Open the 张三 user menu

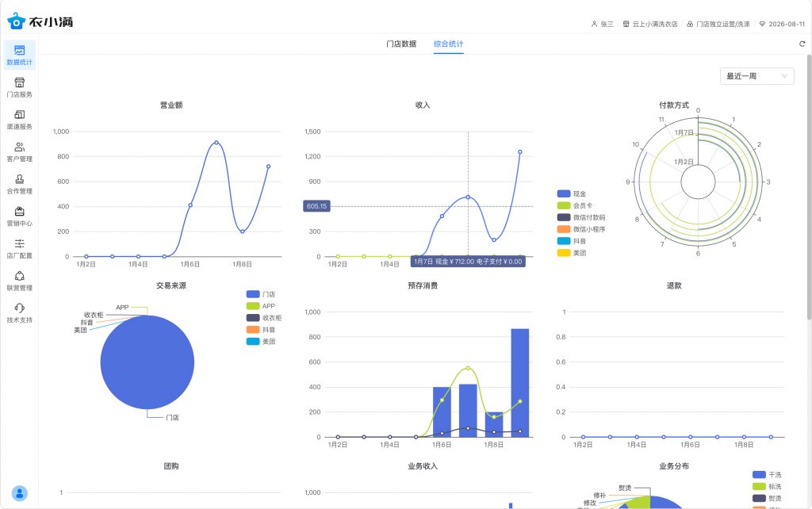tap(603, 24)
